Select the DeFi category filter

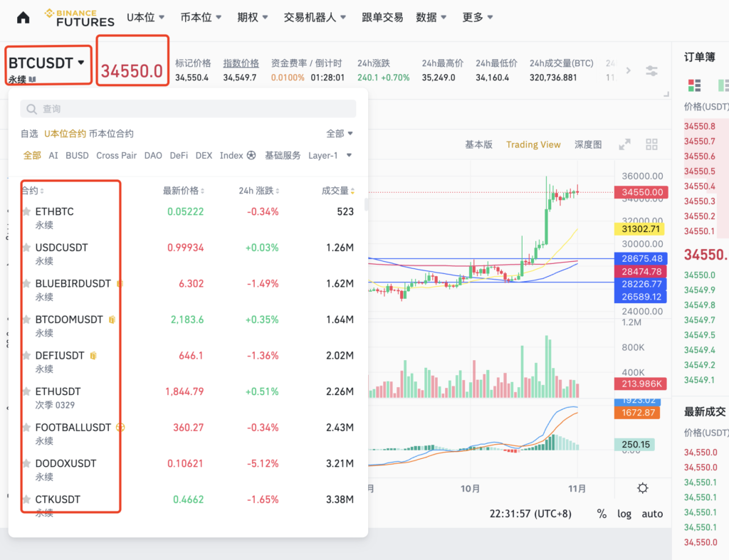[179, 155]
